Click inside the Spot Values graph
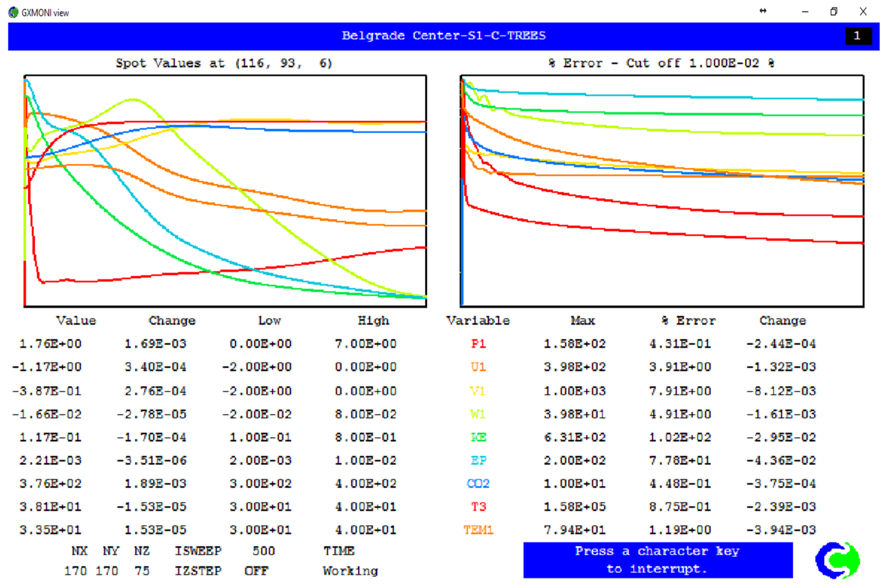 click(x=225, y=191)
